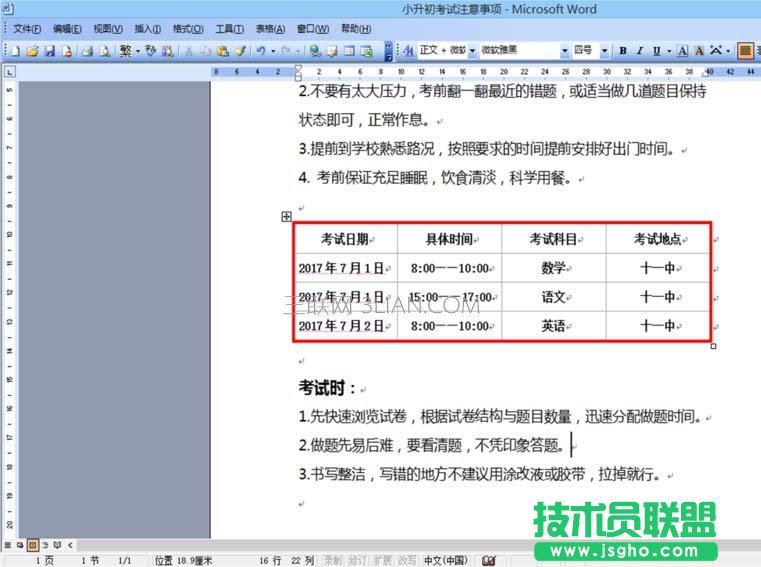Image resolution: width=761 pixels, height=567 pixels.
Task: Run spelling and grammar check
Action: click(x=150, y=50)
